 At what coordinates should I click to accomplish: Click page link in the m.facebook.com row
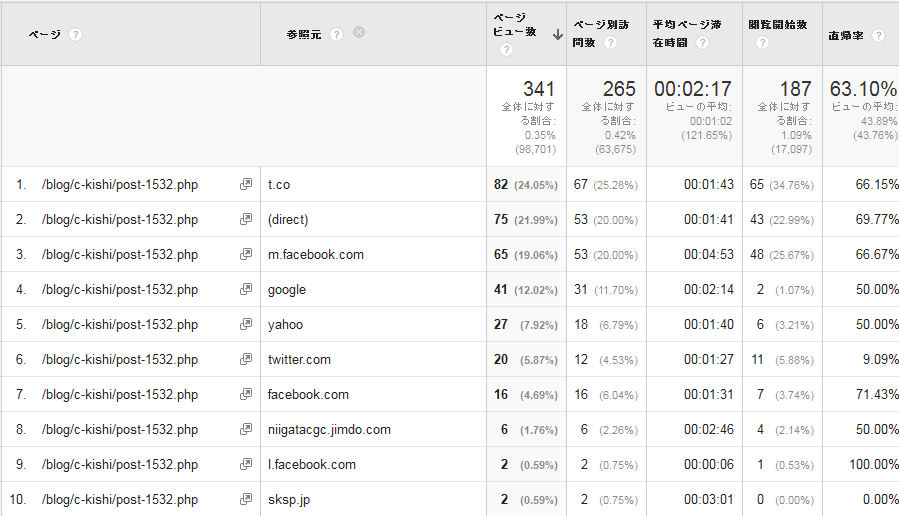(120, 255)
